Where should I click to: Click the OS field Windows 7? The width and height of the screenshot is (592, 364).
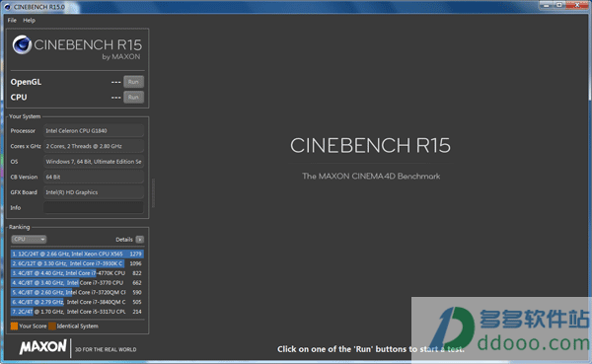(x=94, y=162)
